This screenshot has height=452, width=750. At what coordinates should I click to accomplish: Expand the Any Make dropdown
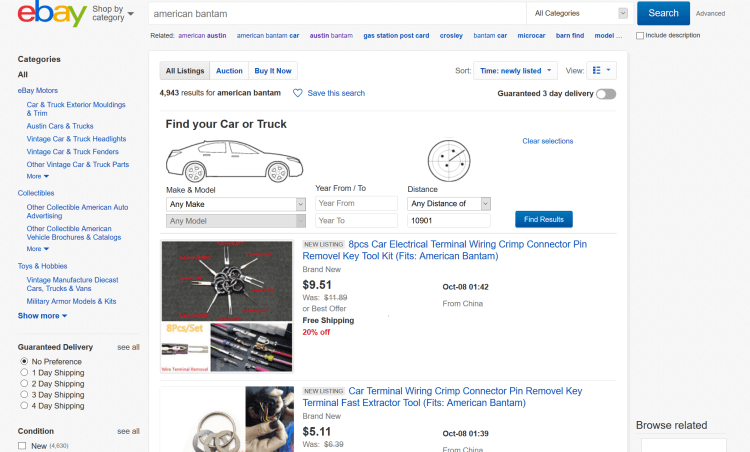coord(237,203)
